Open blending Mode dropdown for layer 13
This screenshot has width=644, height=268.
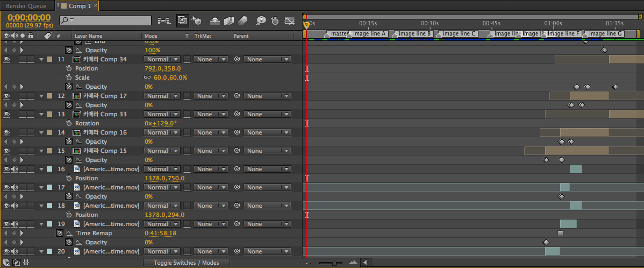161,114
